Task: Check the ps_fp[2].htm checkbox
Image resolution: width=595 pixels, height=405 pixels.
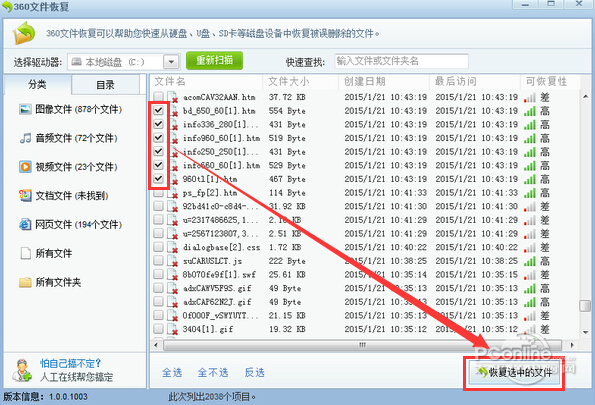Action: pyautogui.click(x=158, y=192)
